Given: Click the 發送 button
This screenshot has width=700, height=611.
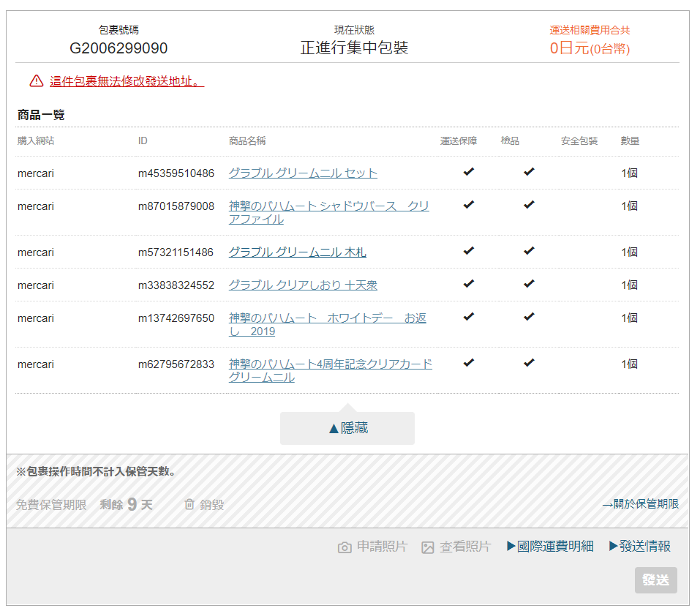Looking at the screenshot, I should 656,580.
